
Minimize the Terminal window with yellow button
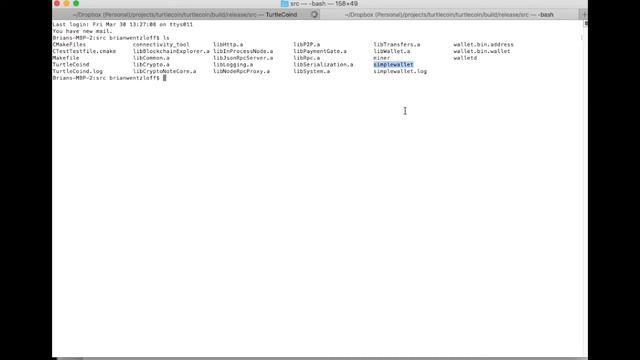(67, 3)
